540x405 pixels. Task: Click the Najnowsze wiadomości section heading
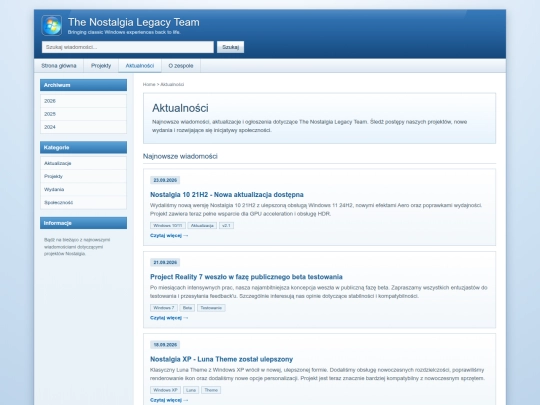(180, 156)
